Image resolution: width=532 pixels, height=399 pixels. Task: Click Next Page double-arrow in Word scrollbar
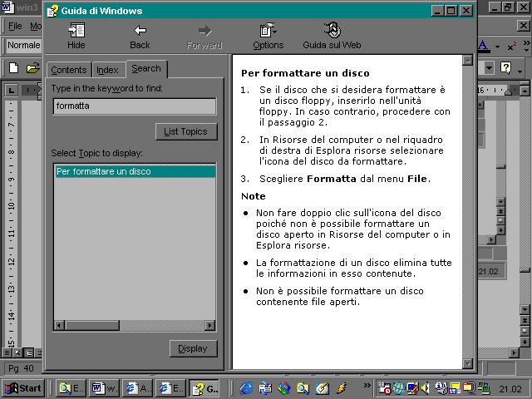525,342
